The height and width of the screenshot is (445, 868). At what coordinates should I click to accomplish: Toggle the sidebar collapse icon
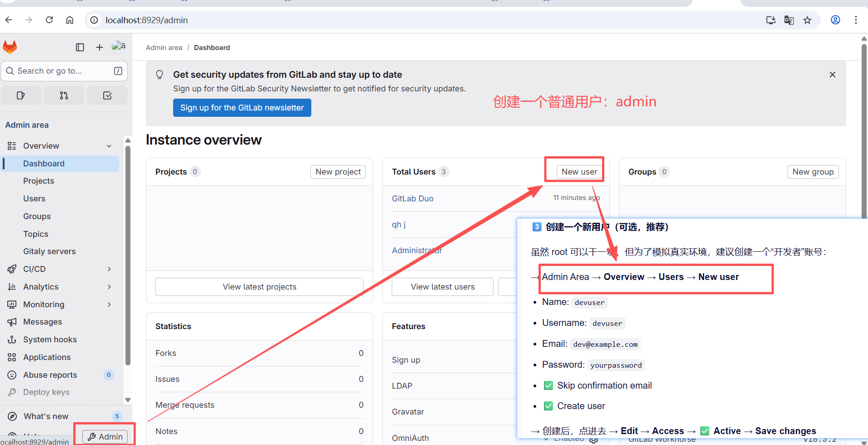[x=80, y=47]
